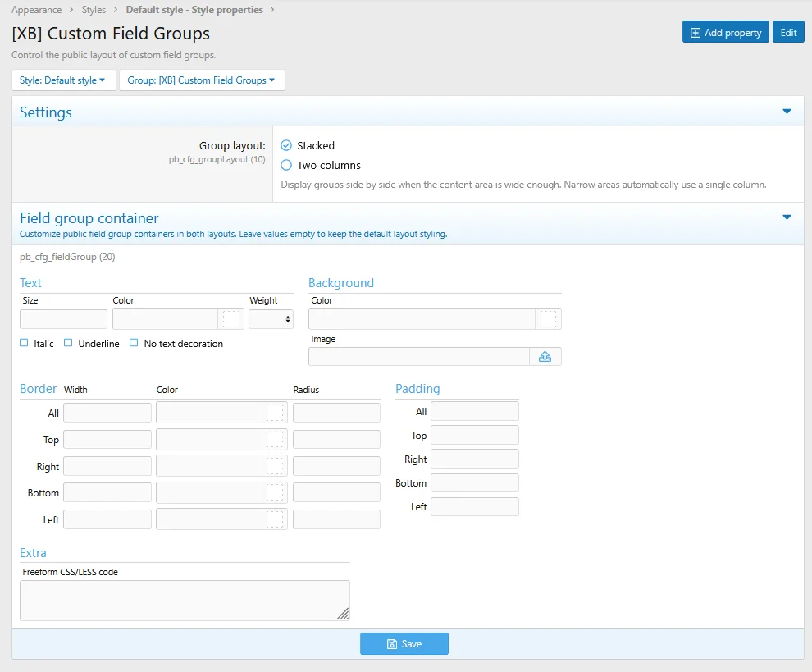812x672 pixels.
Task: Open the Border Right color swatch
Action: pyautogui.click(x=275, y=466)
